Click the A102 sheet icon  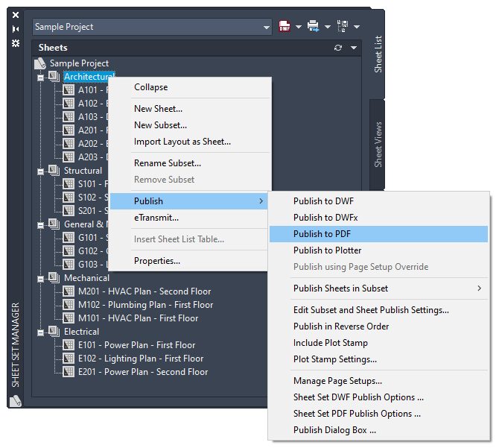69,104
